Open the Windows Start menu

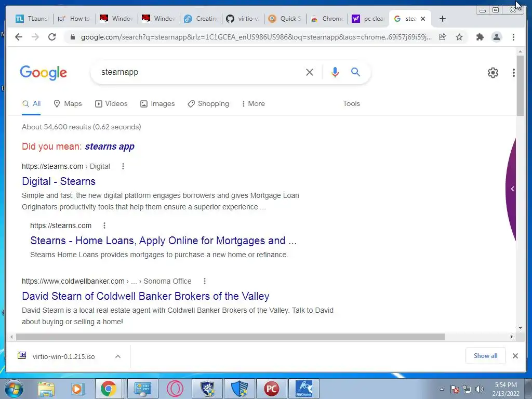tap(14, 389)
